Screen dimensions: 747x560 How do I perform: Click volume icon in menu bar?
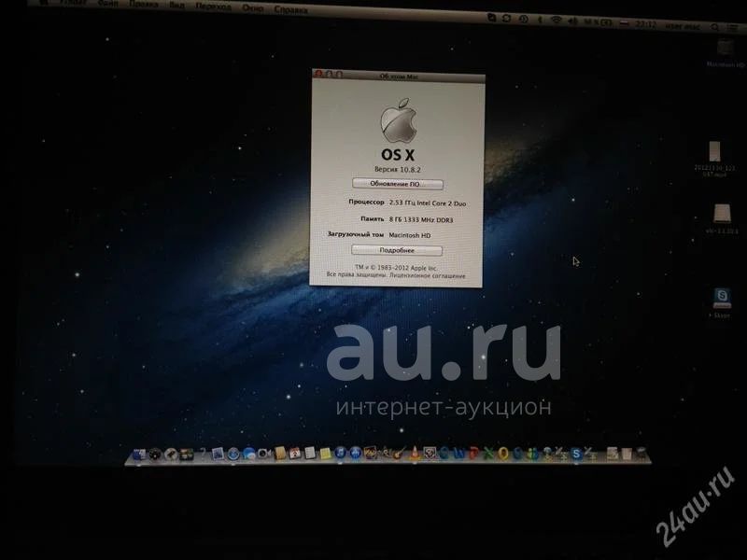click(573, 21)
